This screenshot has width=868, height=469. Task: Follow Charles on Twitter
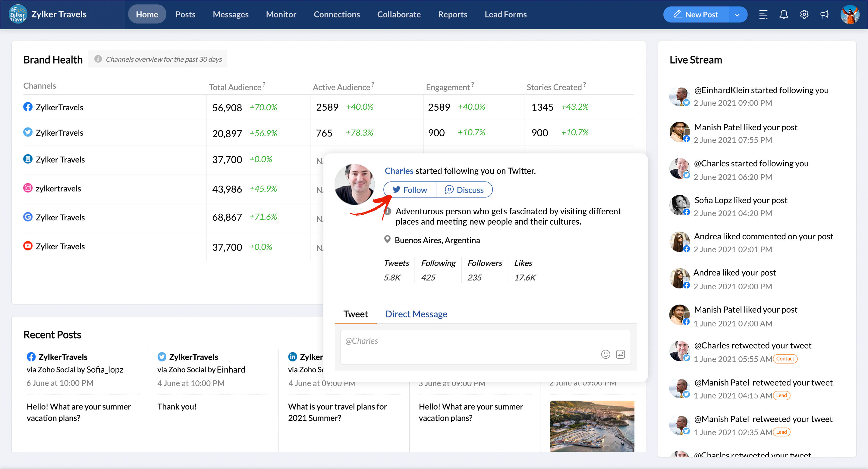coord(409,190)
